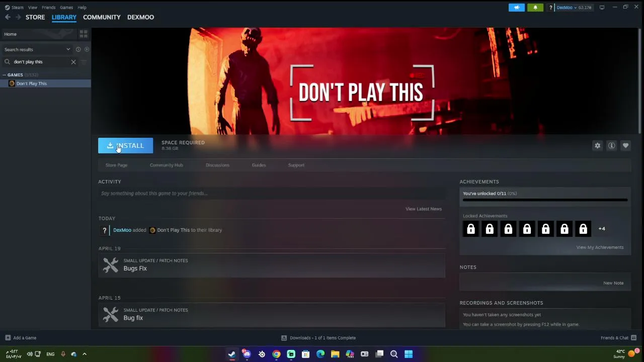This screenshot has height=362, width=644.
Task: Open the Windows Start menu
Action: [409, 354]
